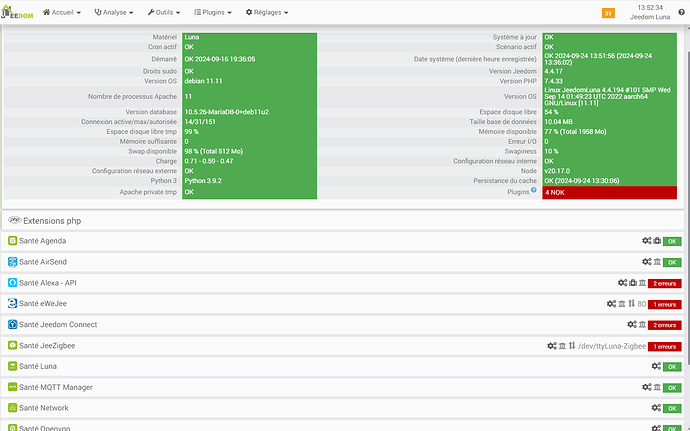Screen dimensions: 690x431
Task: Click the /dev/ttyLuna-Zigbee port text
Action: [612, 346]
